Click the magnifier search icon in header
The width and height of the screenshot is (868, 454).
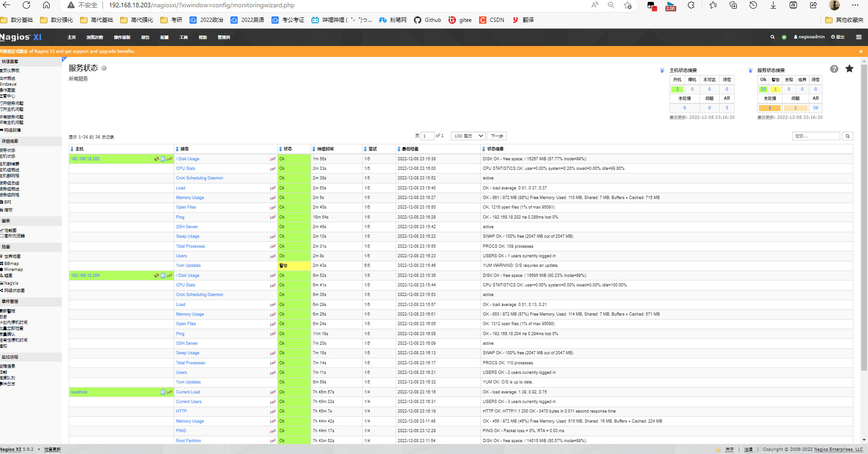(772, 37)
